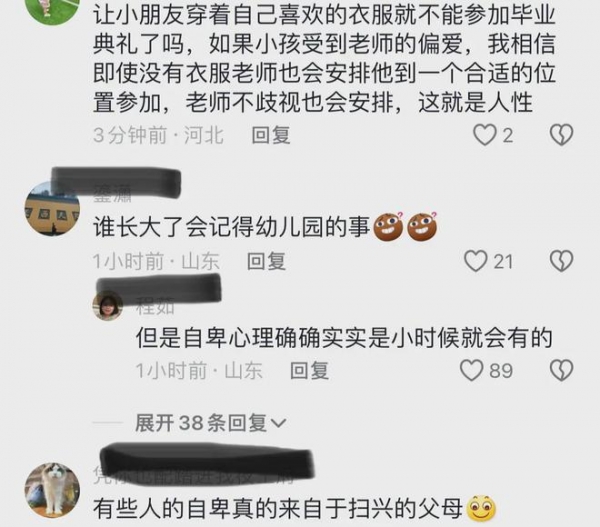Tap the first laughing emoji in kindergarten comment
600x527 pixels.
tap(388, 227)
